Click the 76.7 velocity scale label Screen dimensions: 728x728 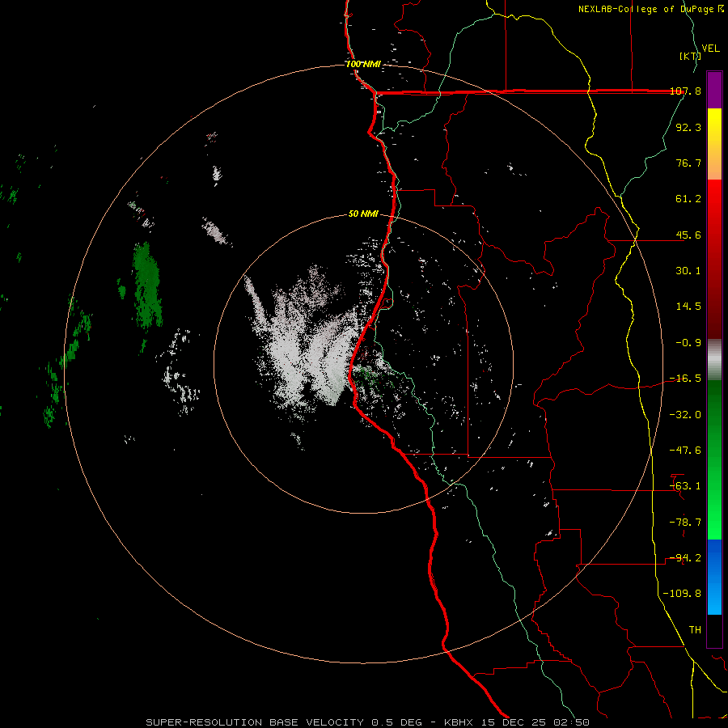[x=688, y=163]
